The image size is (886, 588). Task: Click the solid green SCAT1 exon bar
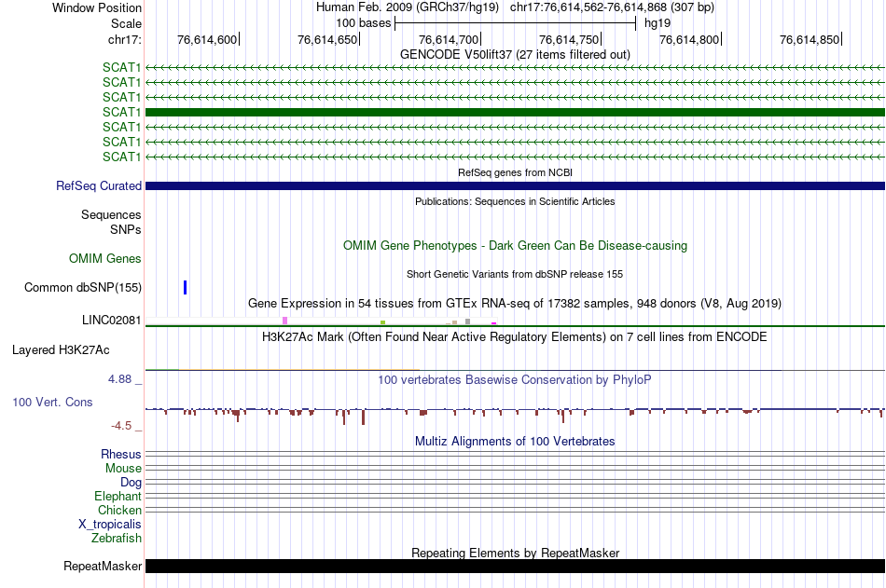(x=515, y=113)
